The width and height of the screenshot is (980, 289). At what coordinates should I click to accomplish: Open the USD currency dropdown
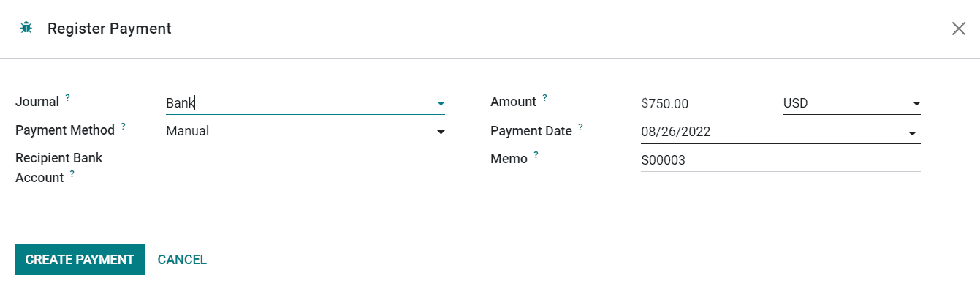pos(852,104)
